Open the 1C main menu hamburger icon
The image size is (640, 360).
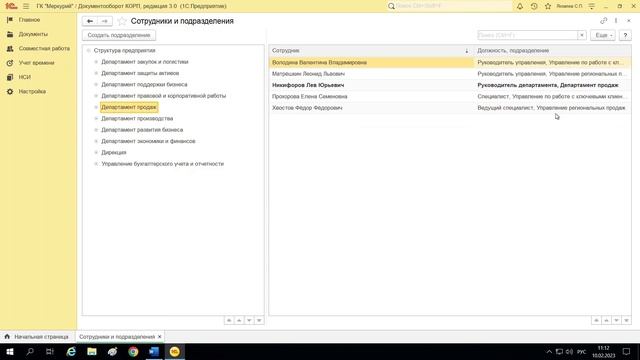(26, 6)
